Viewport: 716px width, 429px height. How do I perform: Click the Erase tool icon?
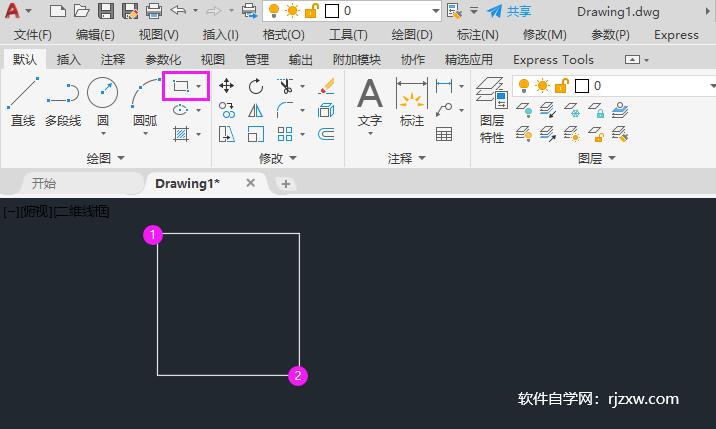326,86
